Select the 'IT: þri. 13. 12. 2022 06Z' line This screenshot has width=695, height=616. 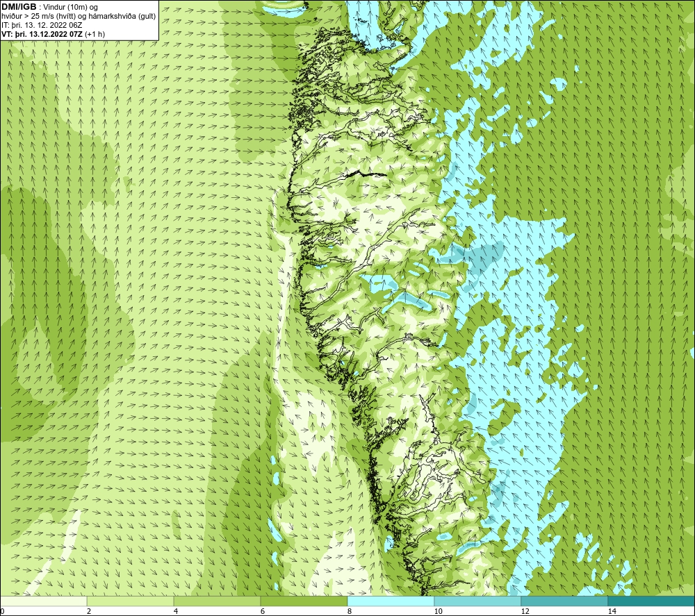pos(42,25)
